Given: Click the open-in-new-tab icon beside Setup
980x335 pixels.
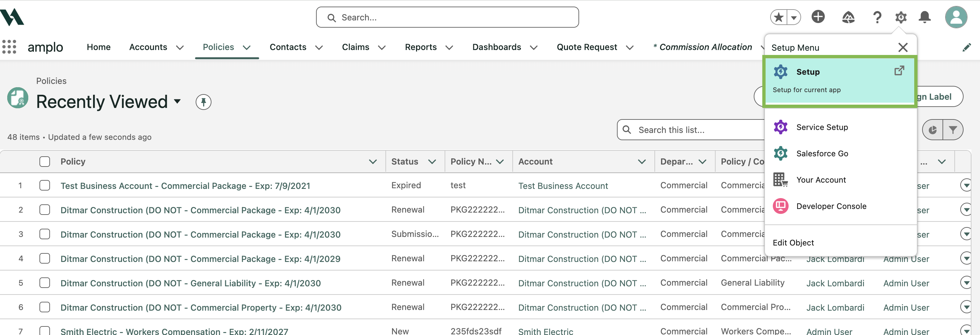Looking at the screenshot, I should pyautogui.click(x=899, y=70).
